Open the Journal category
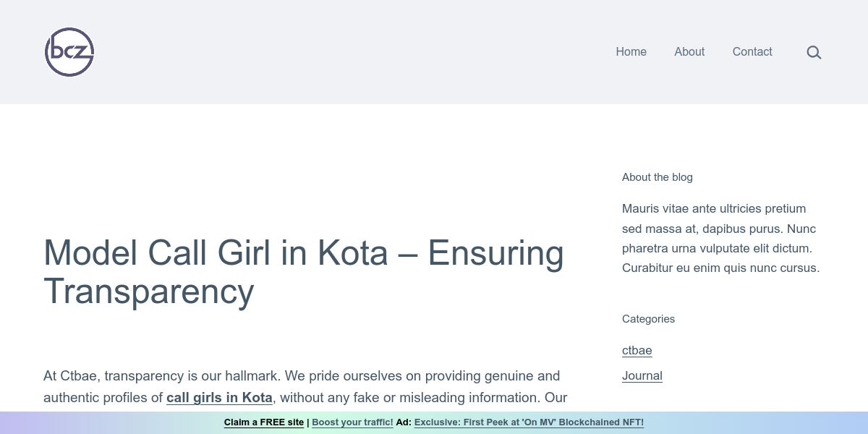 pyautogui.click(x=642, y=376)
